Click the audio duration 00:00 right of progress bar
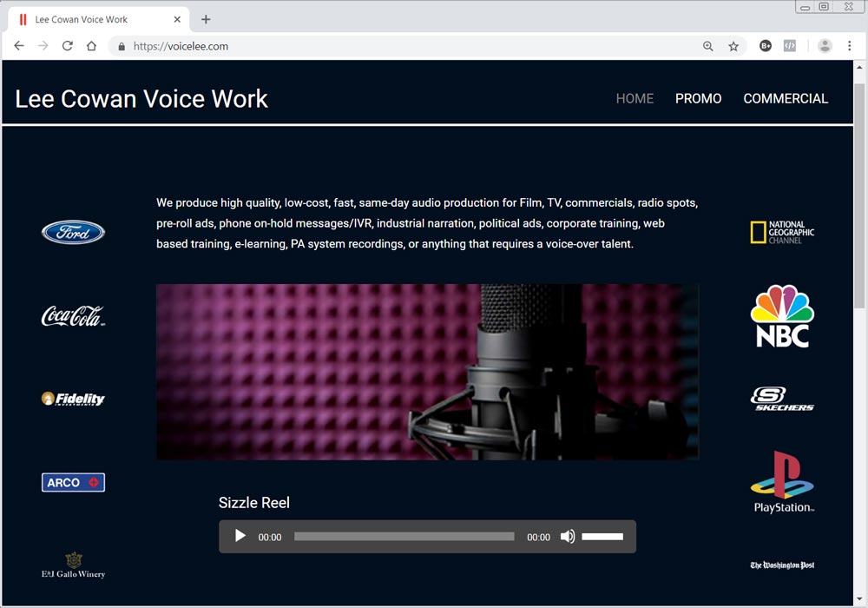This screenshot has width=868, height=608. click(539, 537)
